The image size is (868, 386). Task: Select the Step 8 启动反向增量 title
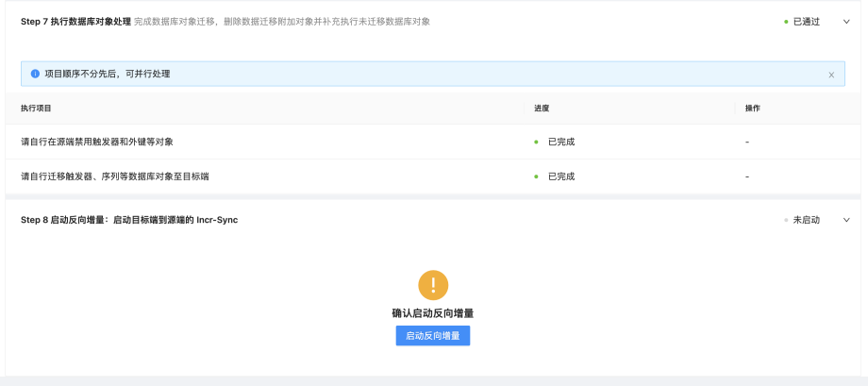[x=129, y=220]
